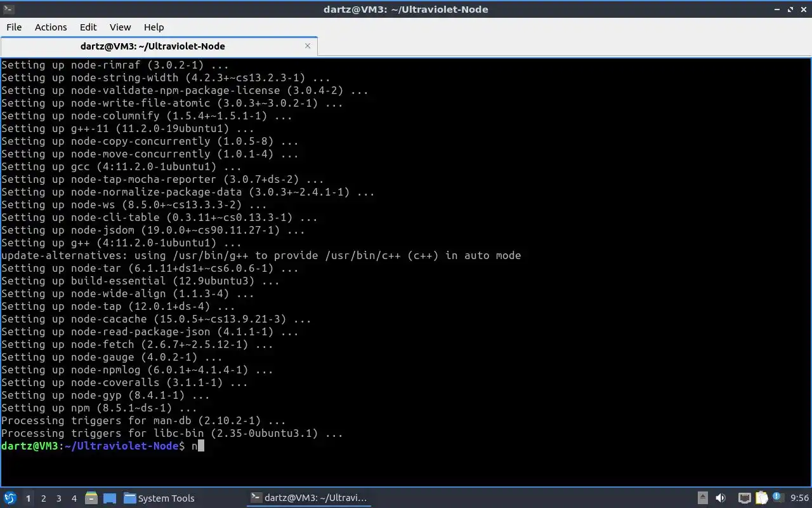
Task: Click the show desktop icon in taskbar
Action: click(109, 498)
